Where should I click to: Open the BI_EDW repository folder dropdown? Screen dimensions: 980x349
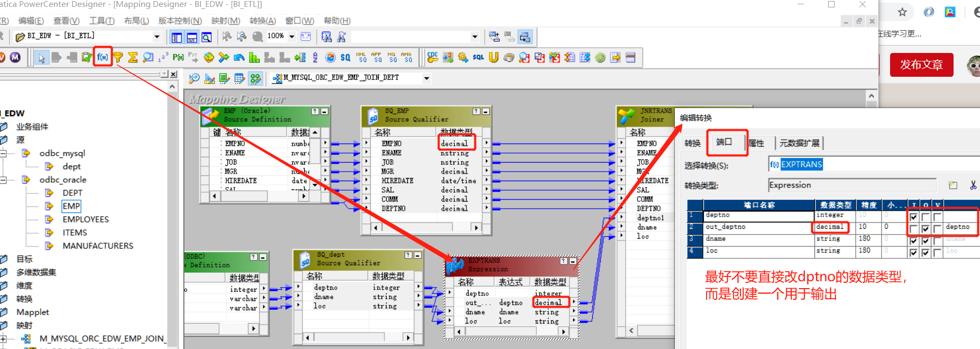pos(157,37)
